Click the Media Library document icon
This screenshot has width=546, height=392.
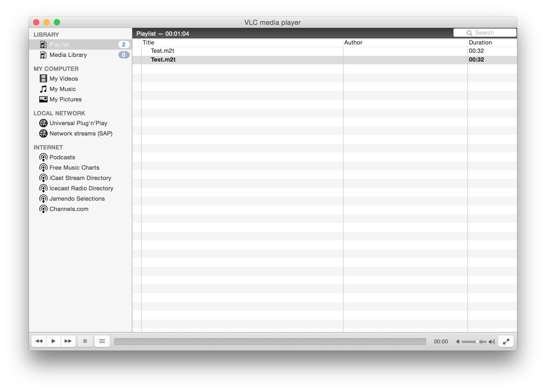coord(43,55)
